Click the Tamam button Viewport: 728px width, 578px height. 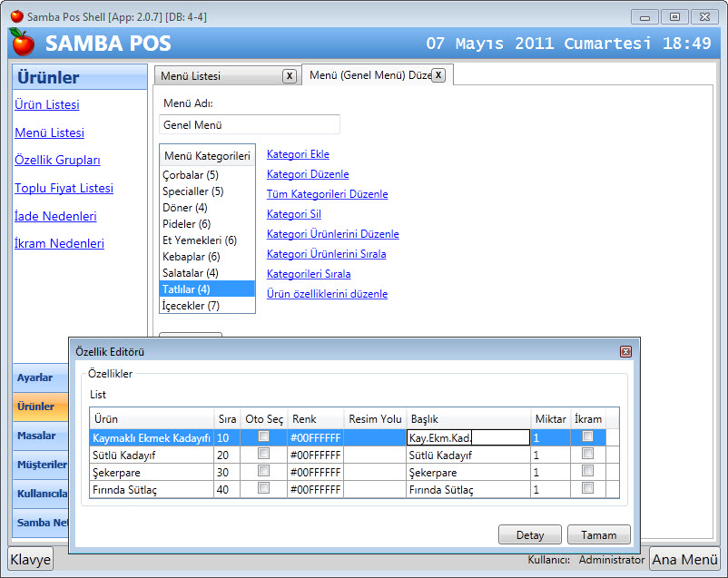point(598,534)
